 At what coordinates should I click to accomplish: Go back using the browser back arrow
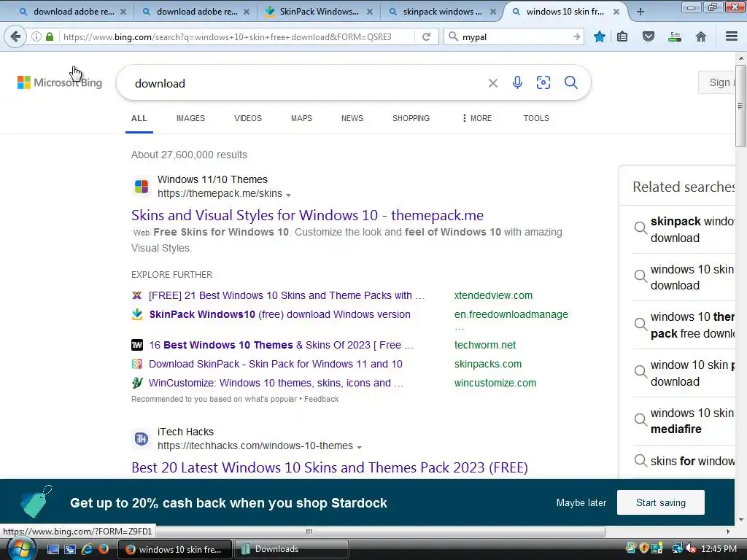[x=15, y=36]
